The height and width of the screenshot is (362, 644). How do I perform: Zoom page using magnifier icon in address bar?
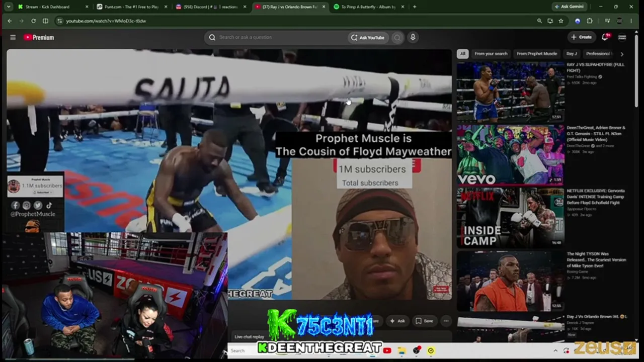[x=539, y=21]
